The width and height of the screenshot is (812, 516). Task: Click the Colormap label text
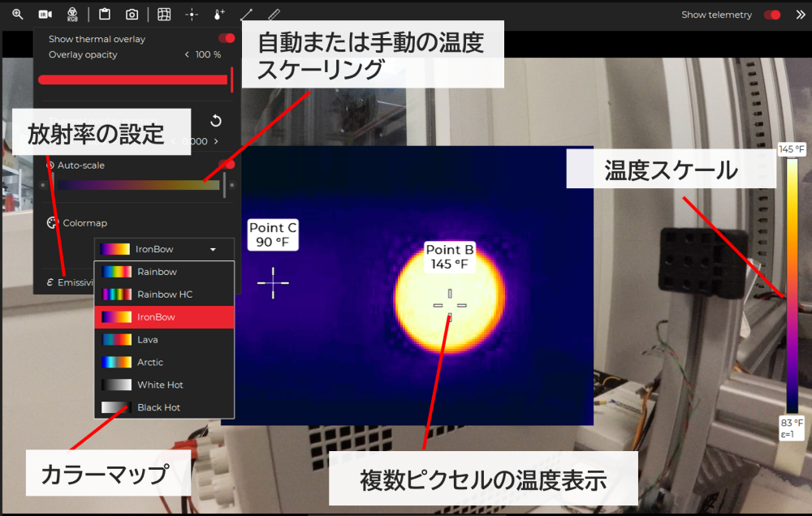click(85, 223)
